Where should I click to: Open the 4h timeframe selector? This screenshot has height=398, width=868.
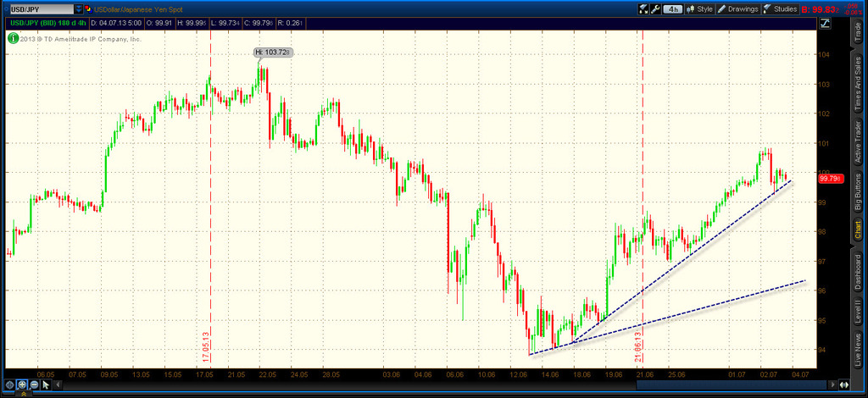(x=672, y=8)
